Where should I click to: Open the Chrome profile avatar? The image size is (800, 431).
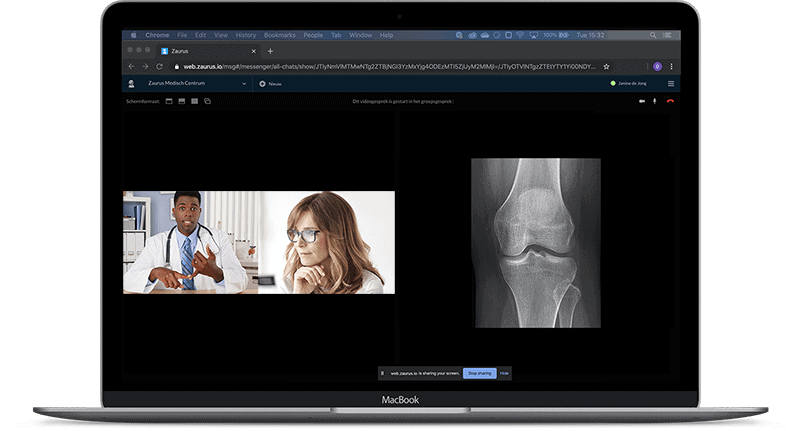657,66
